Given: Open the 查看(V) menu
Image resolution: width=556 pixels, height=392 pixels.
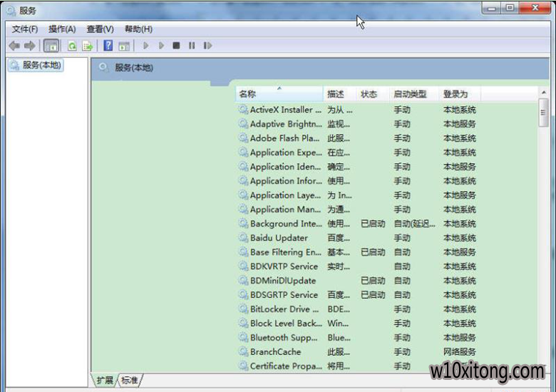Looking at the screenshot, I should click(100, 29).
